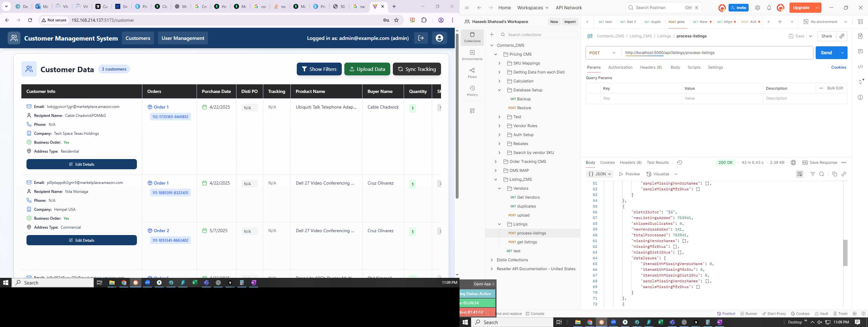Switch to request Body tab
This screenshot has width=868, height=327.
(x=675, y=67)
